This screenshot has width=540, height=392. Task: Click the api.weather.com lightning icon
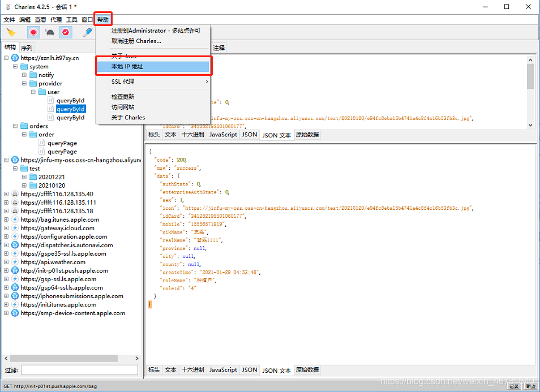15,262
